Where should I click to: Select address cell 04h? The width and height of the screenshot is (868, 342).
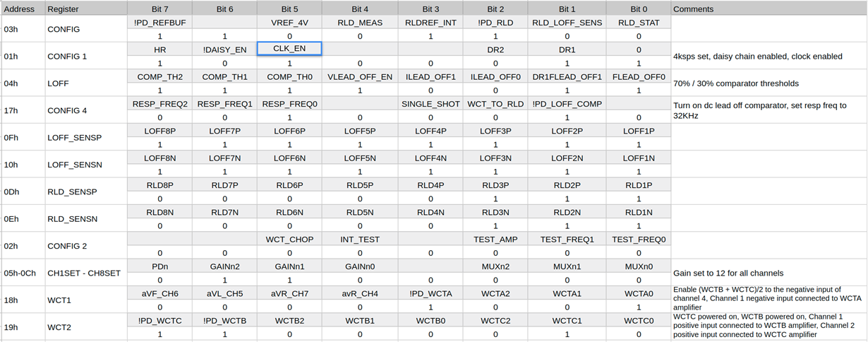pyautogui.click(x=23, y=83)
